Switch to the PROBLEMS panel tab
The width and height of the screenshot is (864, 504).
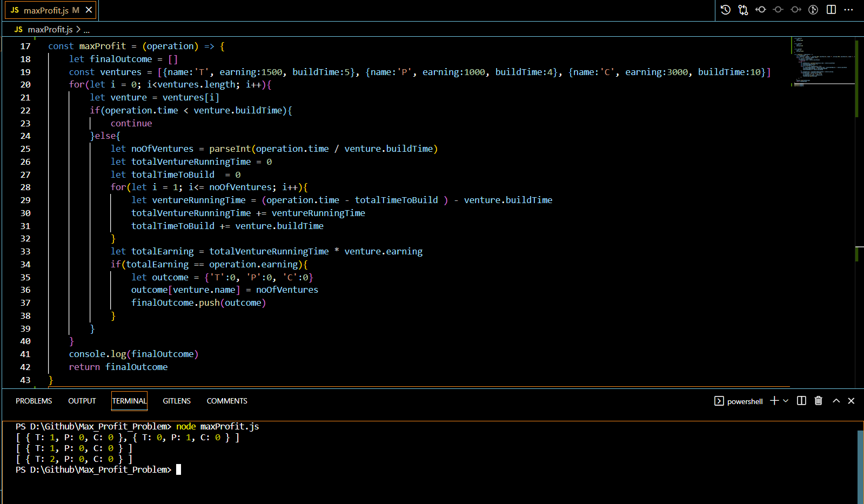coord(34,401)
